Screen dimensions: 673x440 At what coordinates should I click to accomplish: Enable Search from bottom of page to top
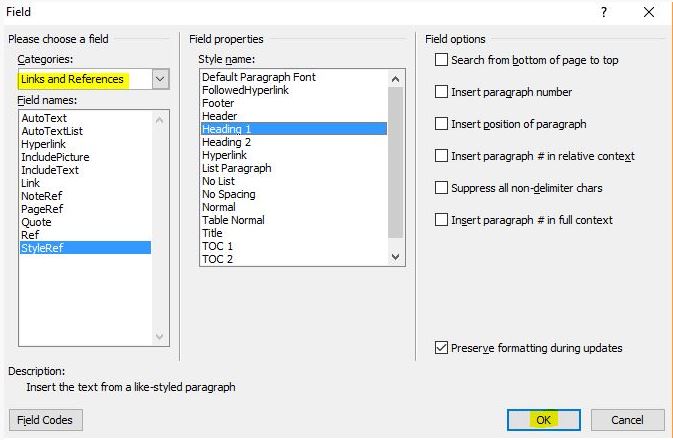(x=441, y=60)
